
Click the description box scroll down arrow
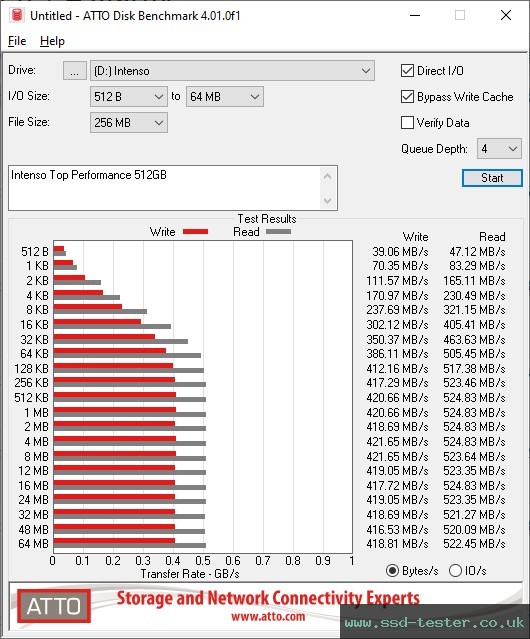[x=328, y=200]
